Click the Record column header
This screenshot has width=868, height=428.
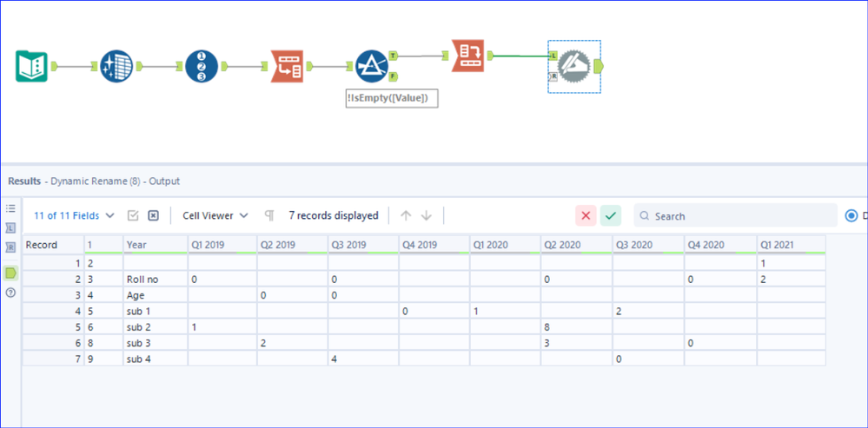53,245
